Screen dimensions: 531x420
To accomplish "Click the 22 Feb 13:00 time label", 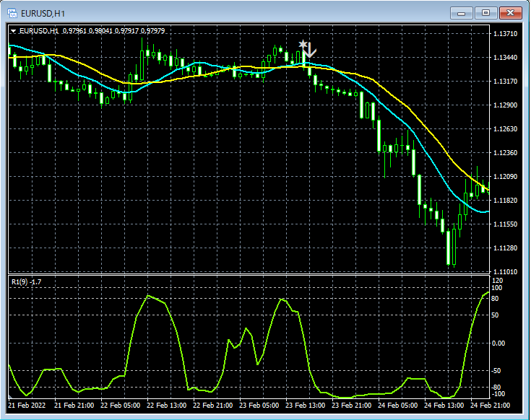I will point(167,405).
